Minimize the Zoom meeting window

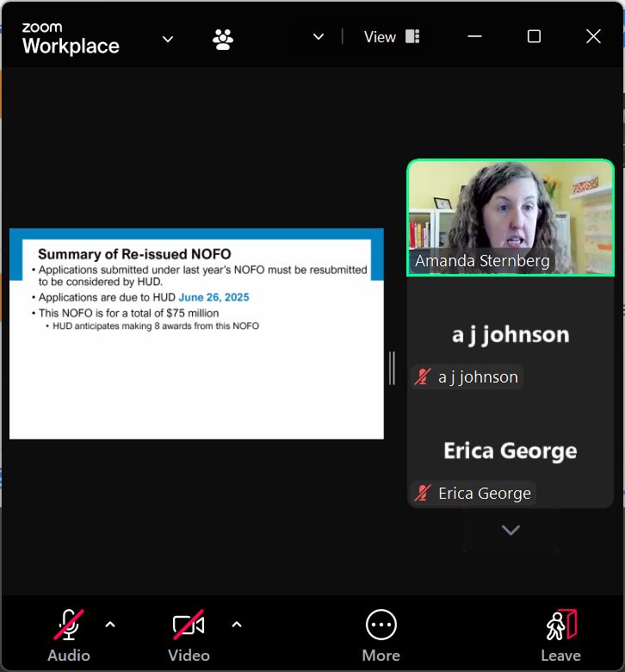(474, 36)
